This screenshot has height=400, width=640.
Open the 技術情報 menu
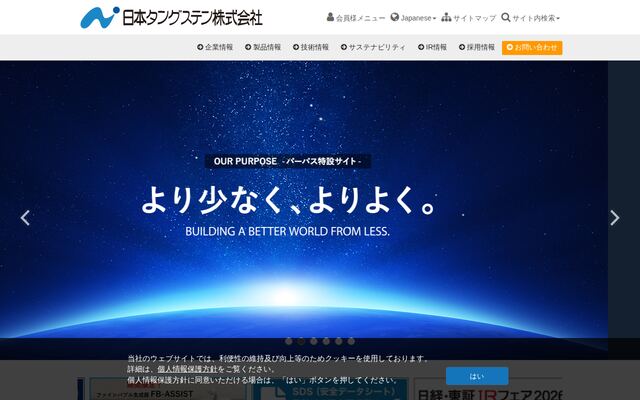click(x=311, y=47)
